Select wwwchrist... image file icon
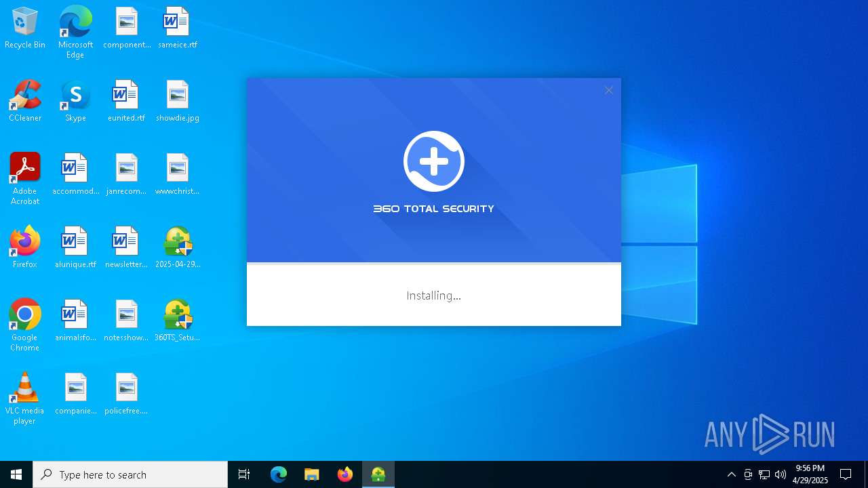This screenshot has width=868, height=488. coord(177,175)
